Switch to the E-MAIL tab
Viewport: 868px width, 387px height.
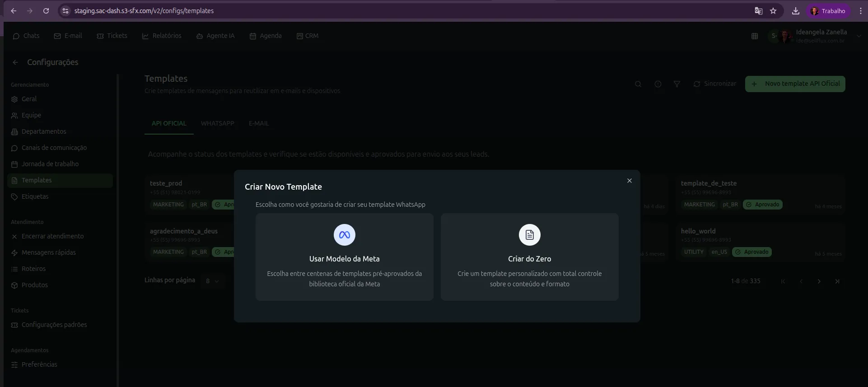259,123
